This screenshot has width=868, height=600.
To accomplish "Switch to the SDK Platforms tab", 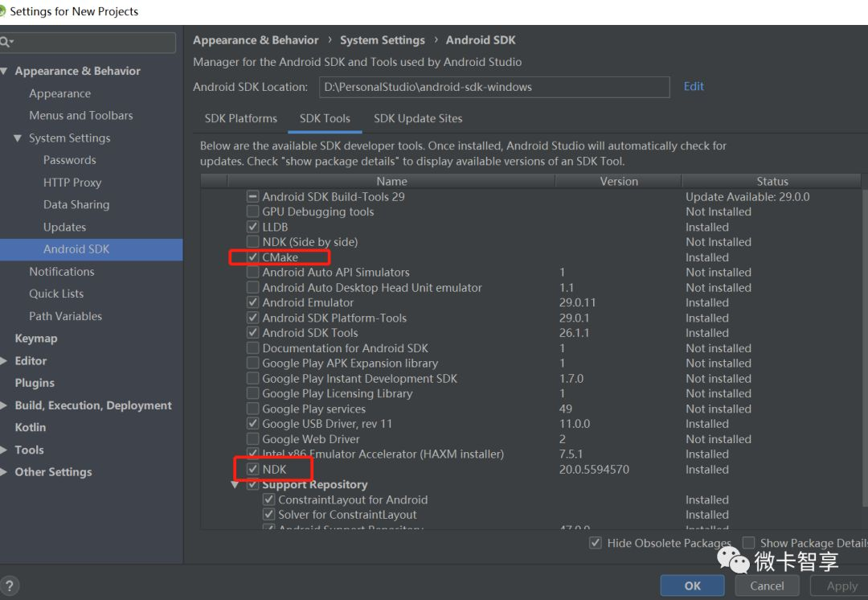I will (x=241, y=118).
